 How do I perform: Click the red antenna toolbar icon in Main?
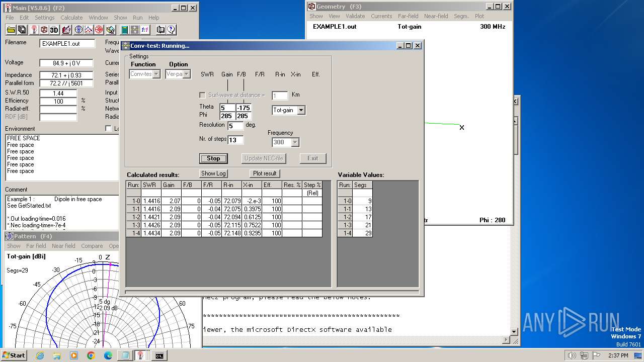click(34, 30)
